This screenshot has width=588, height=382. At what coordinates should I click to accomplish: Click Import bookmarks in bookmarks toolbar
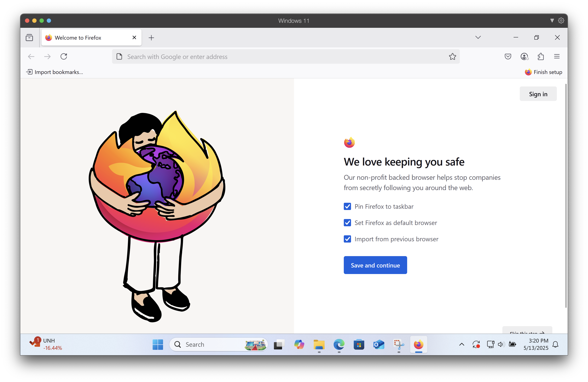[x=55, y=72]
